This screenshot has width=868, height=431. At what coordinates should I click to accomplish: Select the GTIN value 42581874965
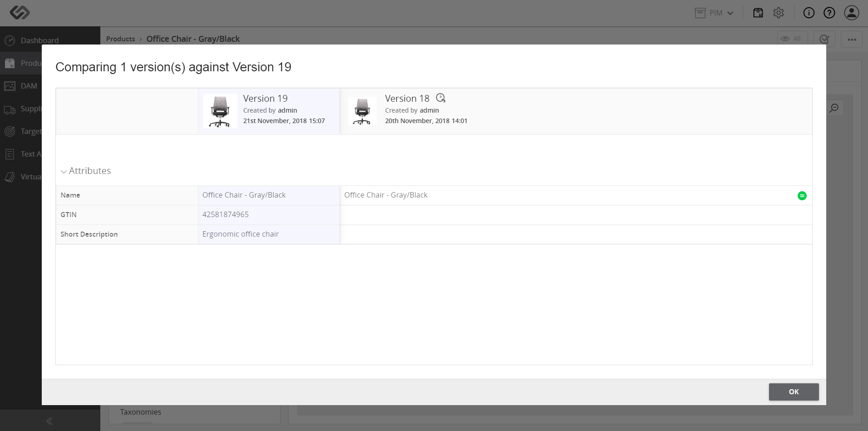(226, 214)
